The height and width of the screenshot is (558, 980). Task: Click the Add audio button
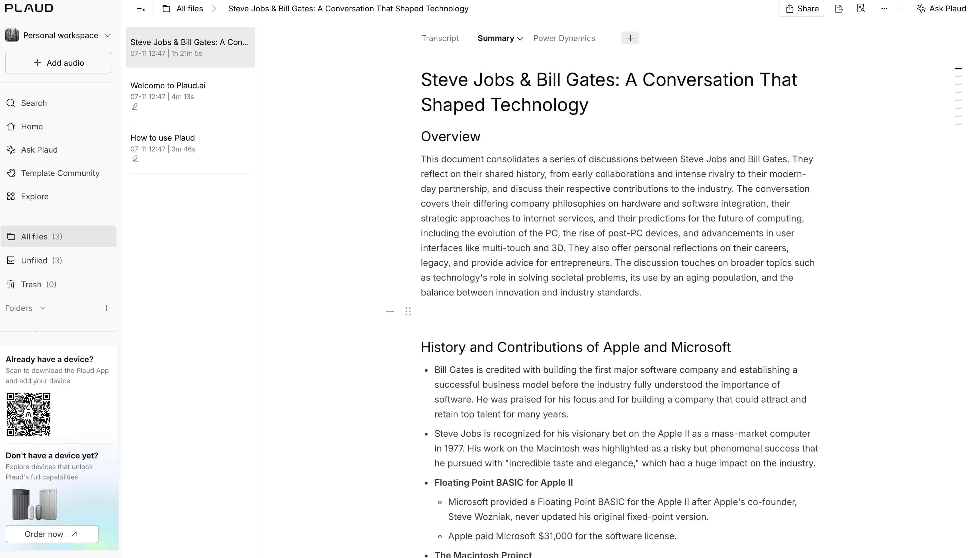point(59,62)
